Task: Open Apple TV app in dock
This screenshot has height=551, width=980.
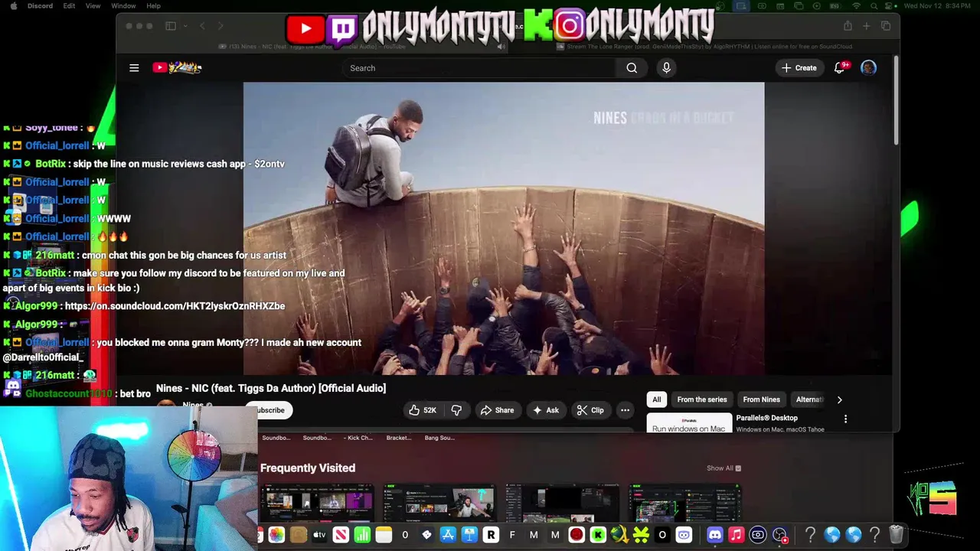Action: (319, 535)
